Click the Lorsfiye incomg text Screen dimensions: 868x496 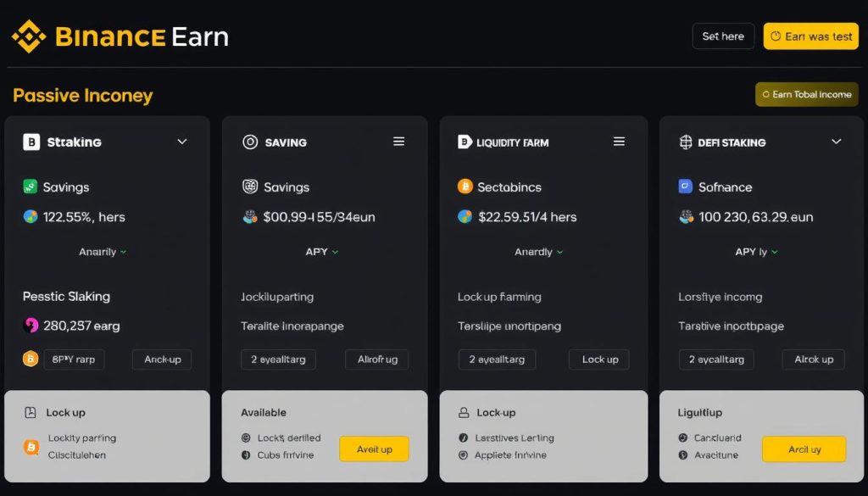coord(721,298)
